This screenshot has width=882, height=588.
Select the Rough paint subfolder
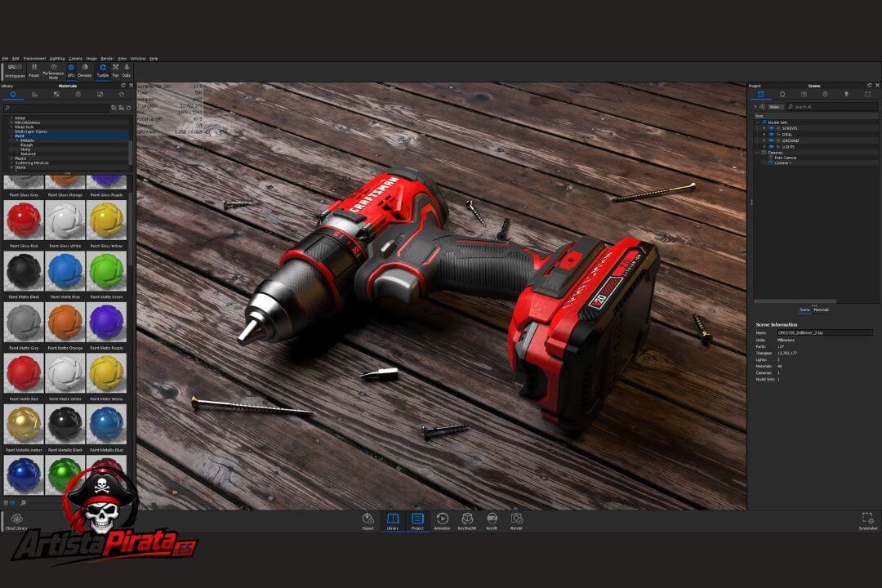26,145
